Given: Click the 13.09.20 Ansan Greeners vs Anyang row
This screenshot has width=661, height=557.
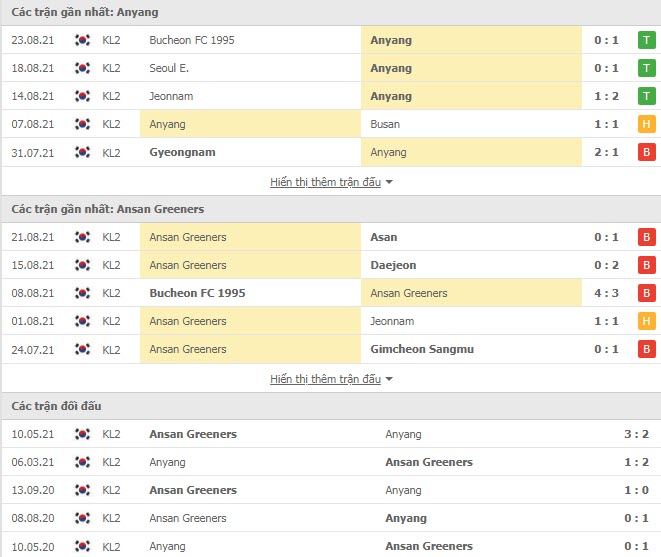Looking at the screenshot, I should click(330, 490).
